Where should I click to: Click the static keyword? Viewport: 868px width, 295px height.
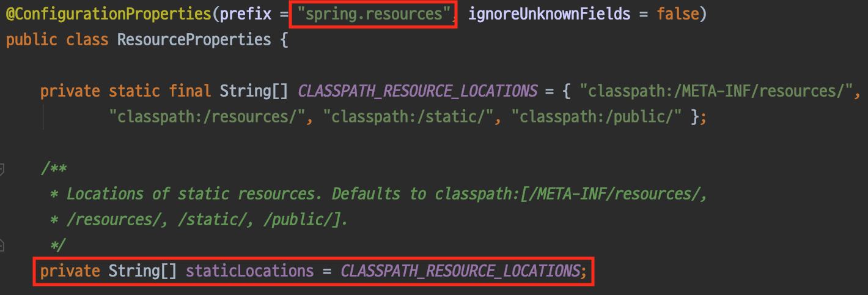coord(134,91)
